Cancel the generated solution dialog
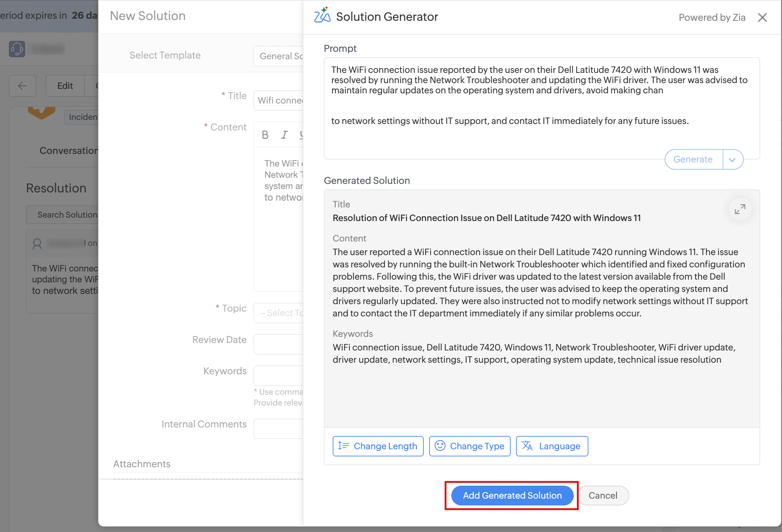This screenshot has height=532, width=782. point(603,496)
